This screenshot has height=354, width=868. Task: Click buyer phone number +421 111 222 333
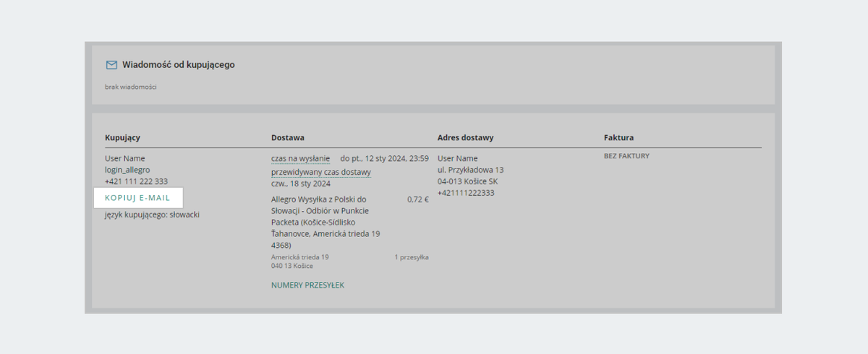136,181
